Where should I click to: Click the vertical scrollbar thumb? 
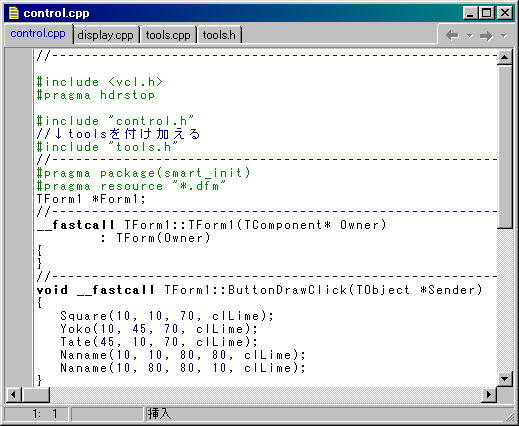(x=505, y=147)
